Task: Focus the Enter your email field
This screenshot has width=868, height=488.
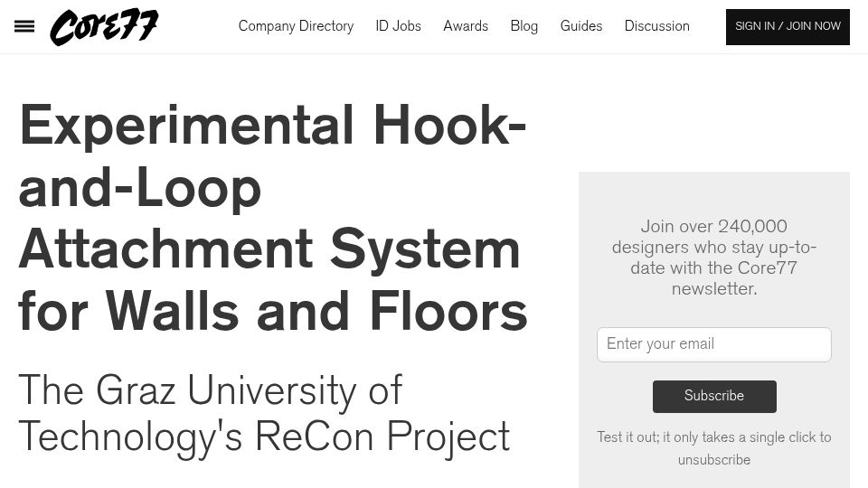Action: (713, 344)
